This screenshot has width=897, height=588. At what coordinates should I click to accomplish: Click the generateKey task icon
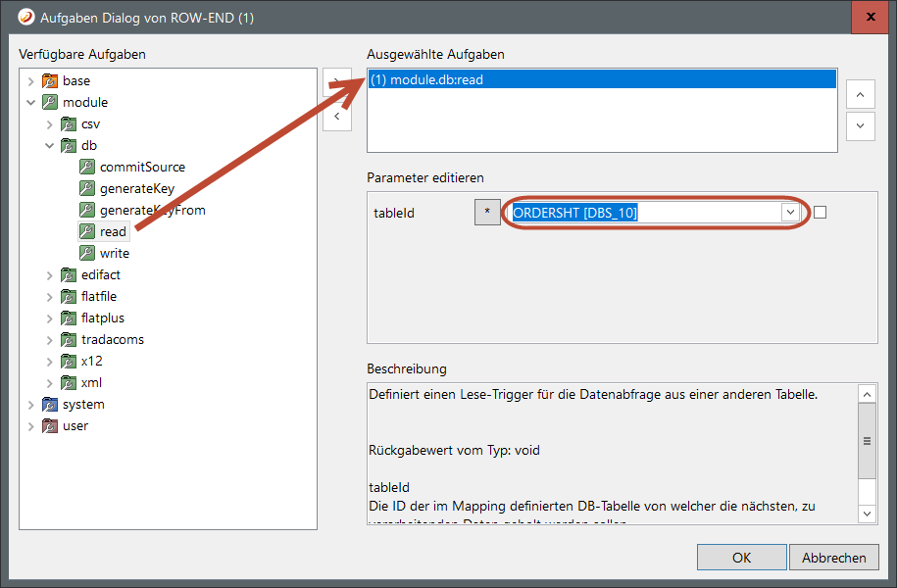tap(87, 188)
